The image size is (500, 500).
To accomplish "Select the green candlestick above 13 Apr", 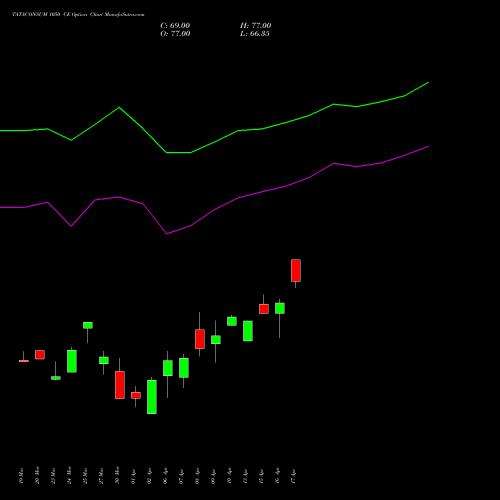I will pos(248,331).
